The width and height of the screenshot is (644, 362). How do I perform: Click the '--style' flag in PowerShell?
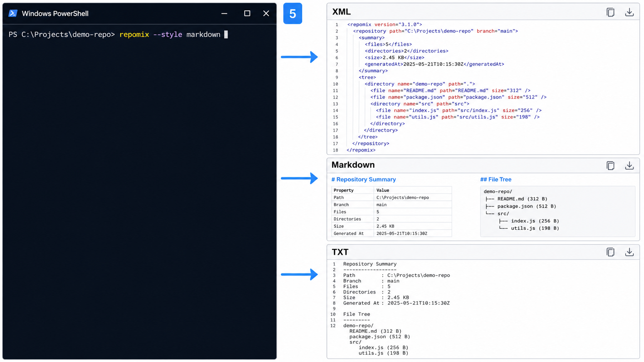click(168, 35)
